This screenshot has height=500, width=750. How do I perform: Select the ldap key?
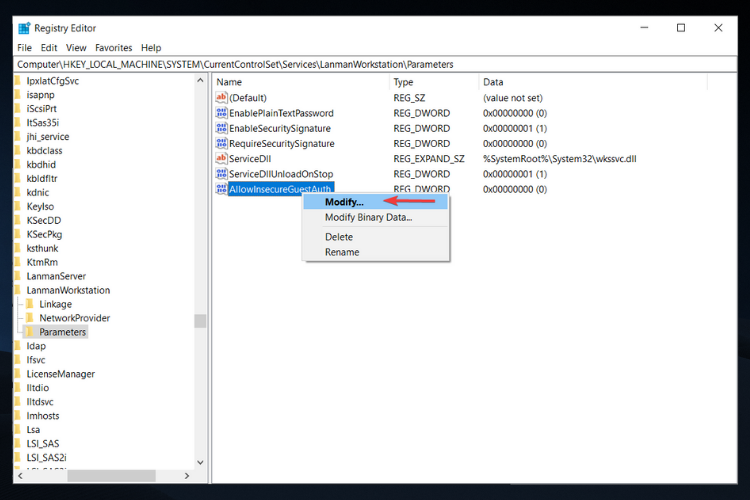pyautogui.click(x=36, y=346)
